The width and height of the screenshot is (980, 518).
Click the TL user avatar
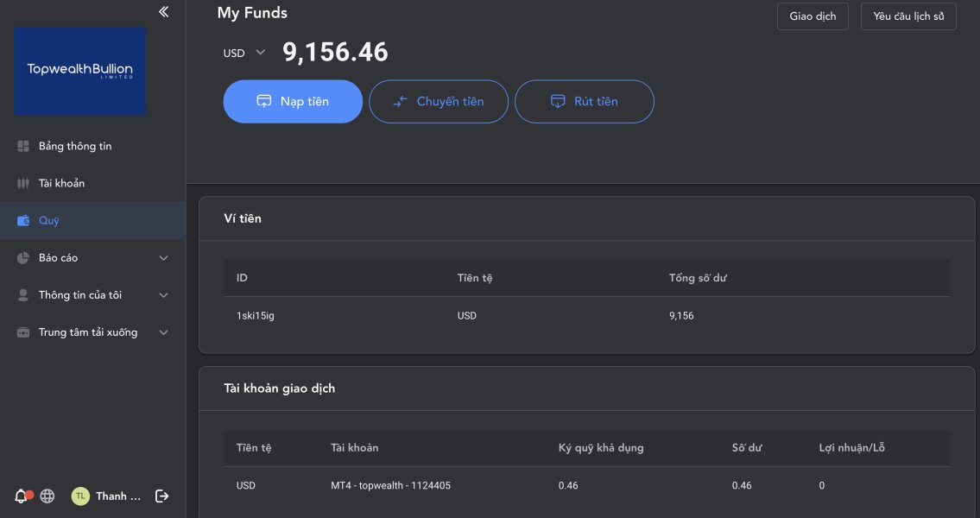pos(80,496)
